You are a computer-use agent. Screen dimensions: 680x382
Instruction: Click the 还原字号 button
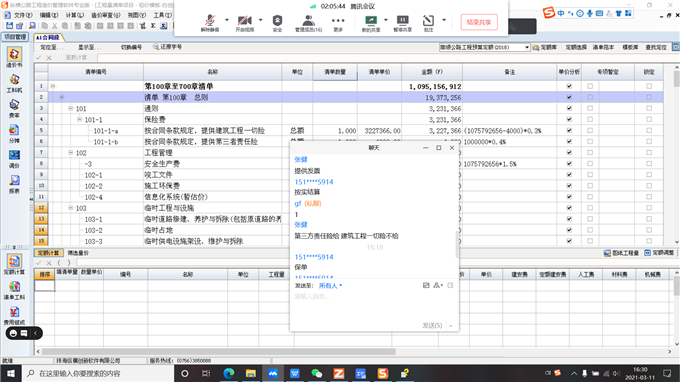tap(167, 47)
